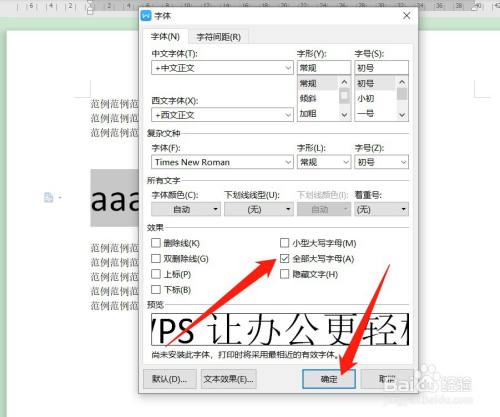Viewport: 500px width, 417px height.
Task: Enable the 删除线(K) checkbox
Action: pyautogui.click(x=156, y=243)
